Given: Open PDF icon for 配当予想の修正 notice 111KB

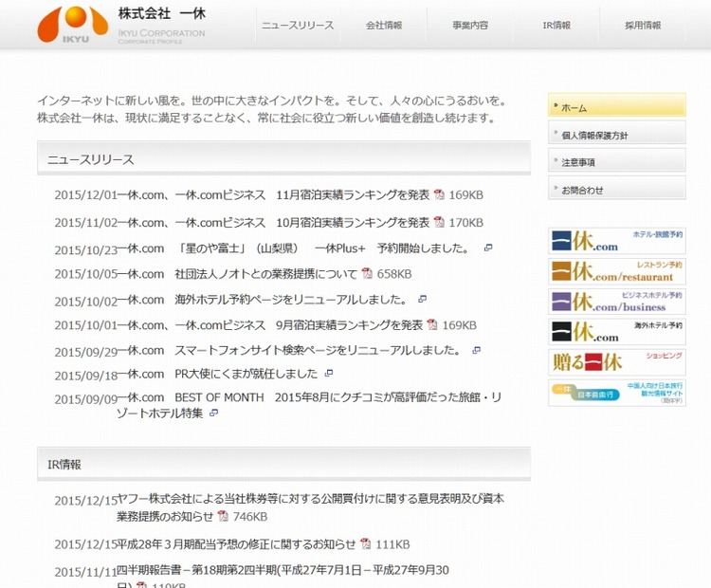Looking at the screenshot, I should (366, 544).
